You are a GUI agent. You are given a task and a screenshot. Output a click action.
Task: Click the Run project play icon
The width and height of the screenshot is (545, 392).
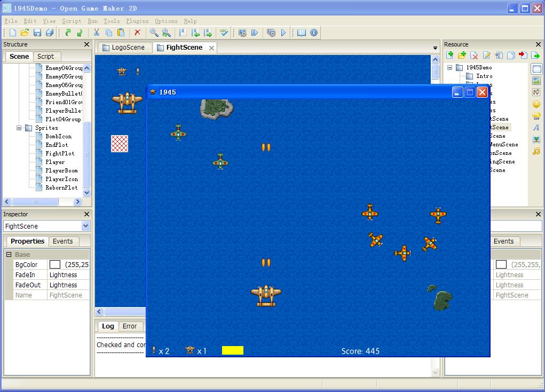tap(283, 33)
